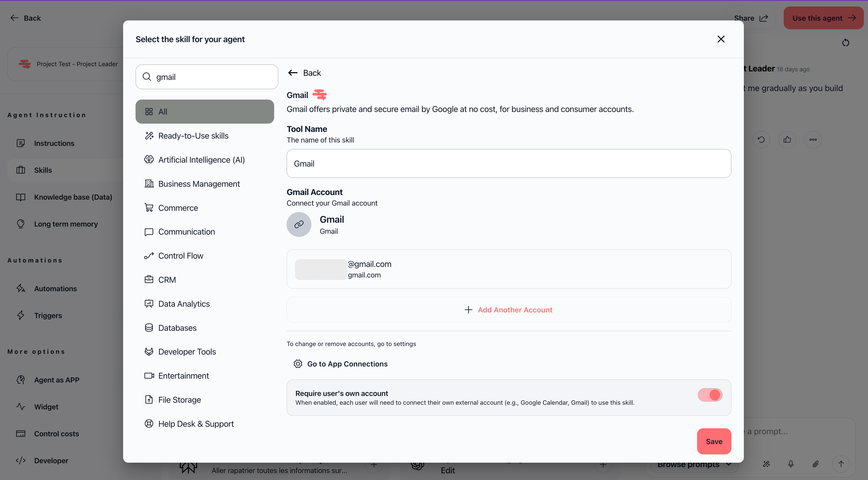Select the Data Analytics category
The height and width of the screenshot is (480, 868).
(x=205, y=304)
